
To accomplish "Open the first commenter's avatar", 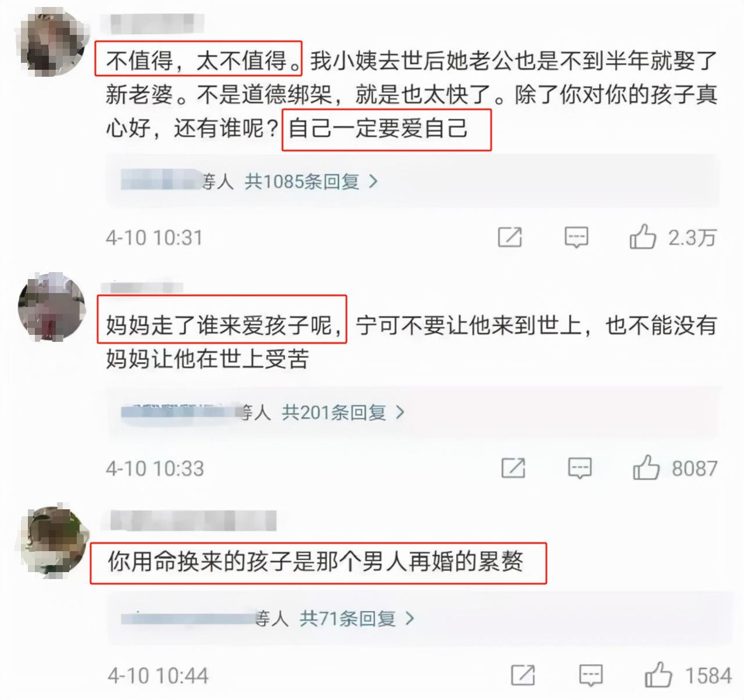I will click(52, 44).
